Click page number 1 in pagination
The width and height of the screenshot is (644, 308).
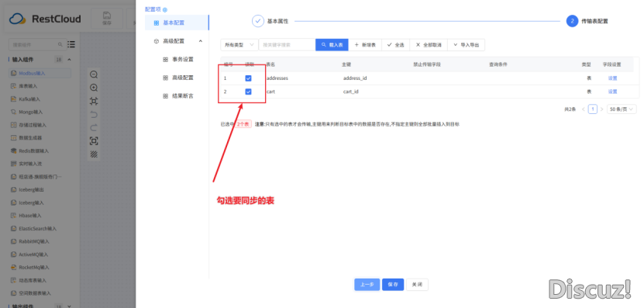click(593, 109)
